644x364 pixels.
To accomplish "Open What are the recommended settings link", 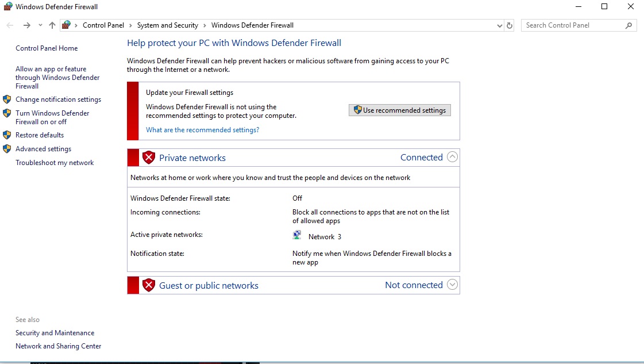I will [202, 129].
